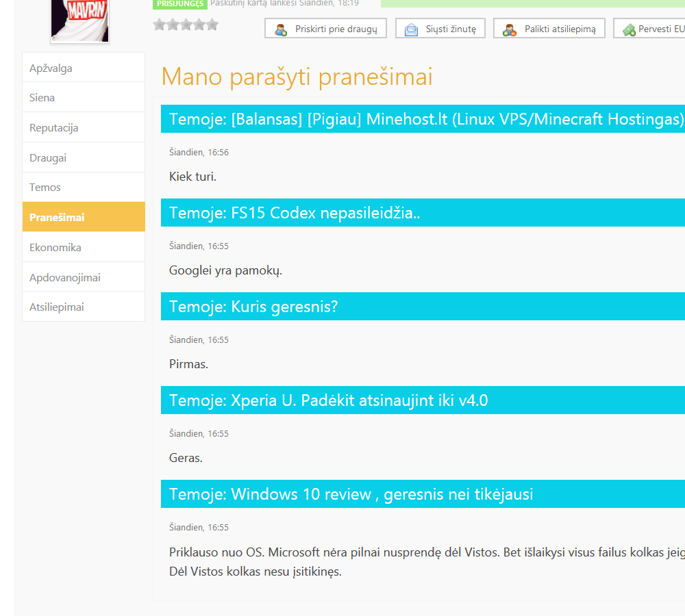The width and height of the screenshot is (685, 616).
Task: Click the leave feedback person icon
Action: 510,29
